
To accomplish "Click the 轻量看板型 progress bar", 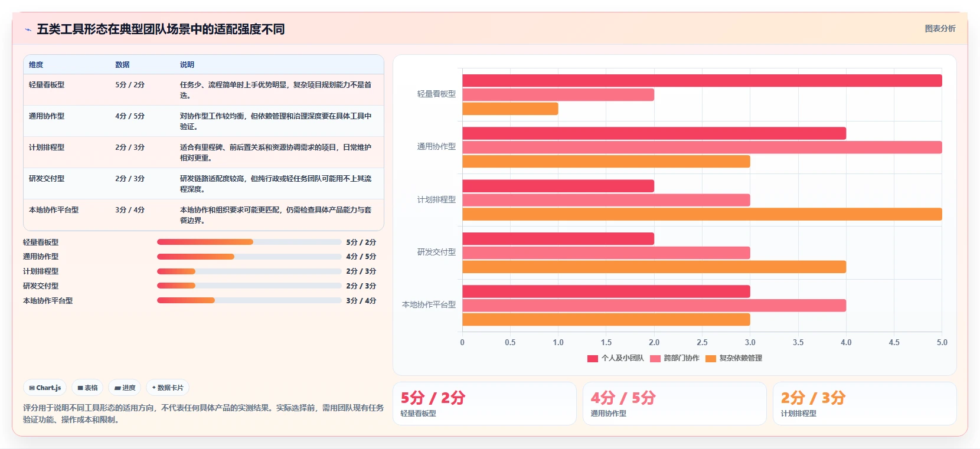I will pyautogui.click(x=249, y=242).
